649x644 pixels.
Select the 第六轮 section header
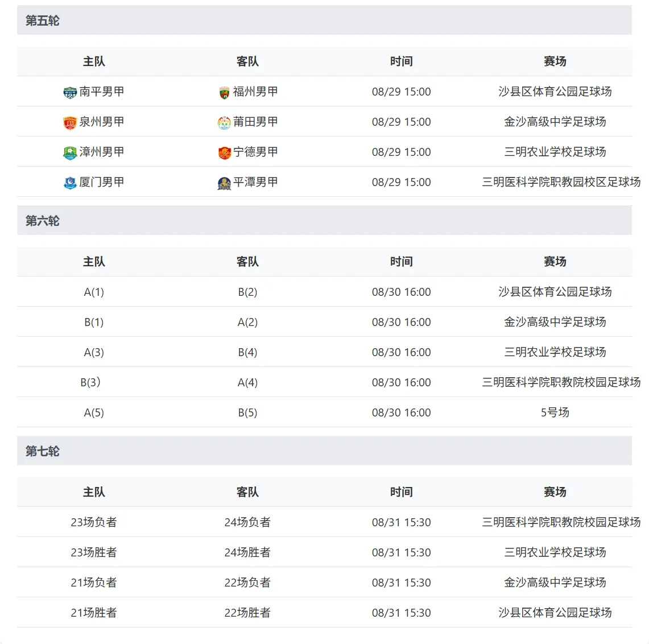point(324,220)
